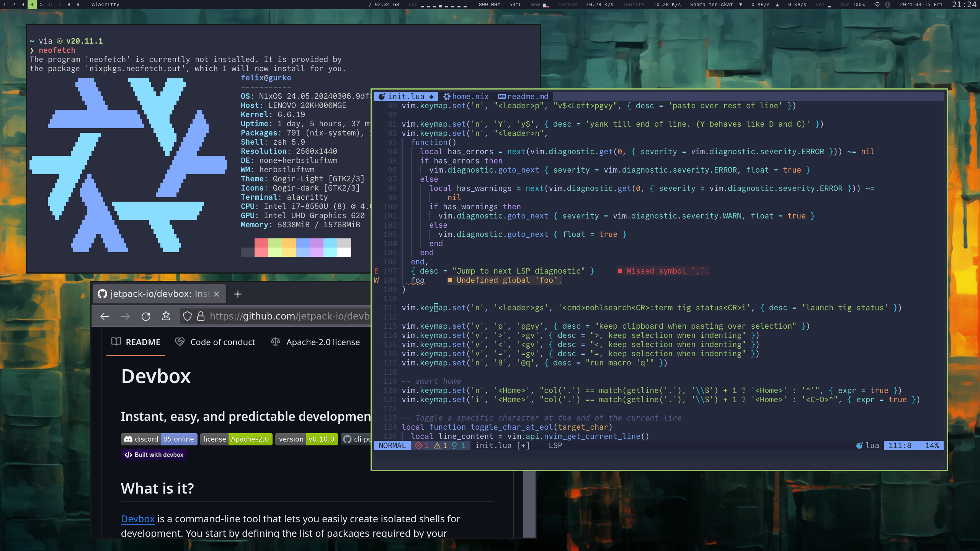
Task: Click felix@gurke in neofetch output
Action: pyautogui.click(x=266, y=78)
